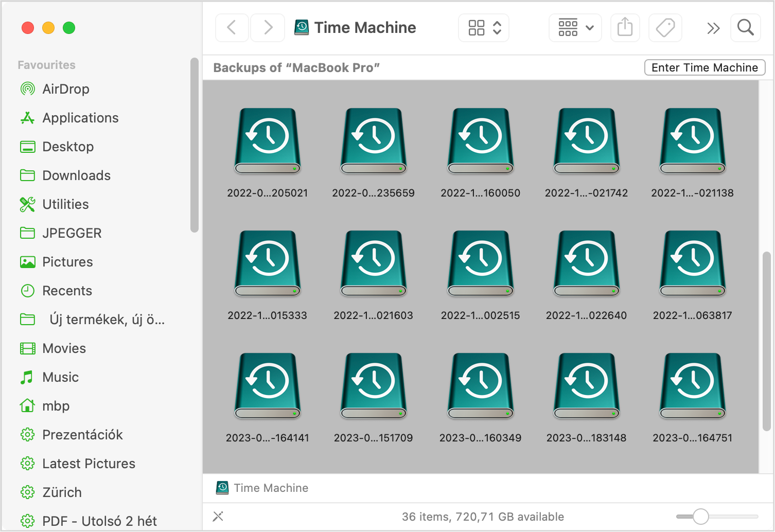Click the file area vertical scrollbar
This screenshot has height=532, width=775.
(766, 341)
